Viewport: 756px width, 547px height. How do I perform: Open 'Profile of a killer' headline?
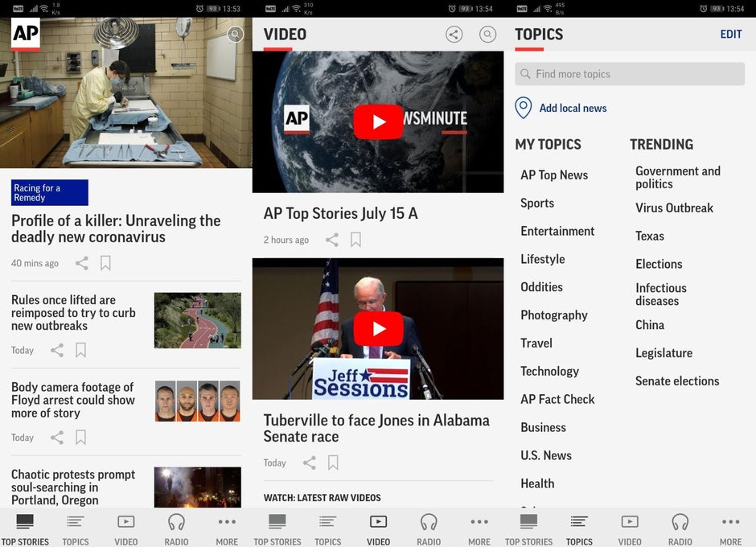[116, 228]
